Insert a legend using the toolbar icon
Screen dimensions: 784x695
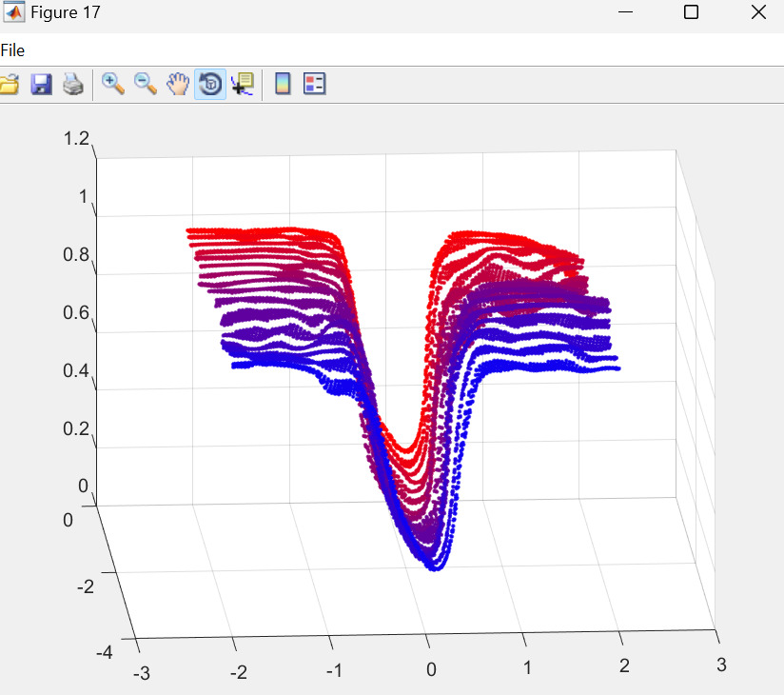point(314,85)
